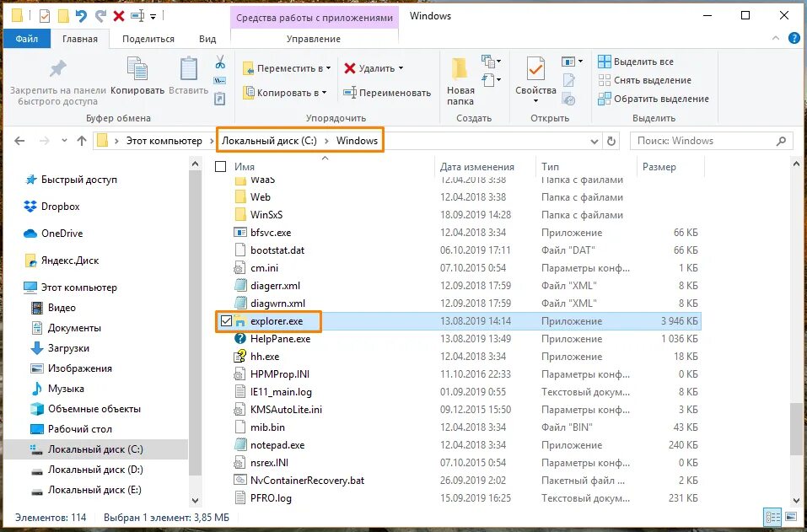Expand the Свойства dropdown arrow
This screenshot has height=532, width=807.
(x=535, y=101)
